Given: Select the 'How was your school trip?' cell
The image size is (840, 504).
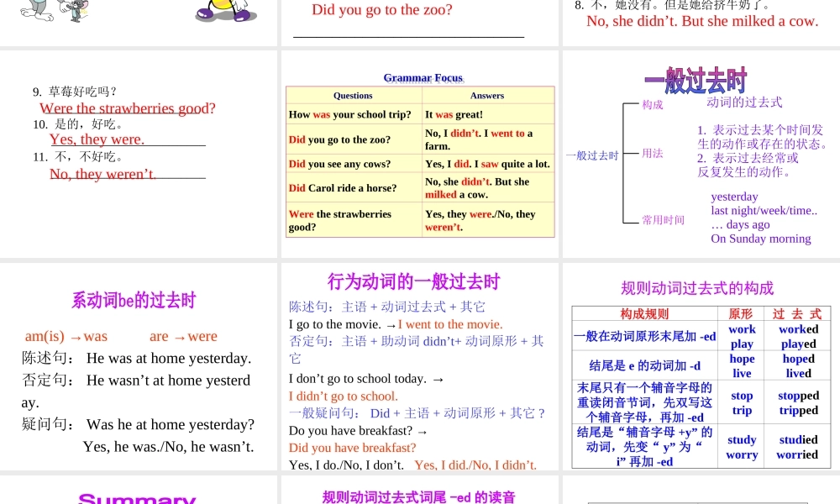Looking at the screenshot, I should (354, 114).
